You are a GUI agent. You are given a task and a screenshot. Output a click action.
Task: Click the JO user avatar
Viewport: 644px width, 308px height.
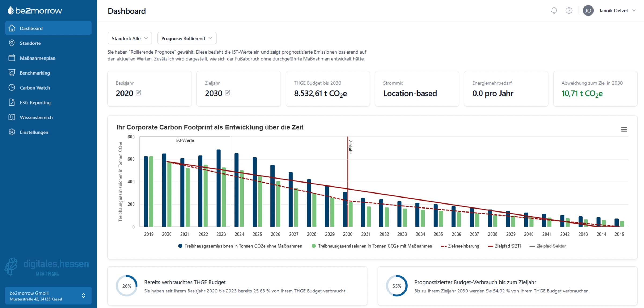588,10
